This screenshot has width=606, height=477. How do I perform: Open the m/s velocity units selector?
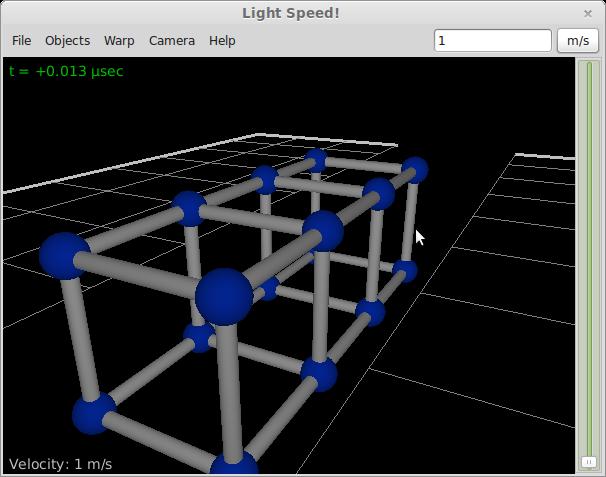[x=577, y=41]
